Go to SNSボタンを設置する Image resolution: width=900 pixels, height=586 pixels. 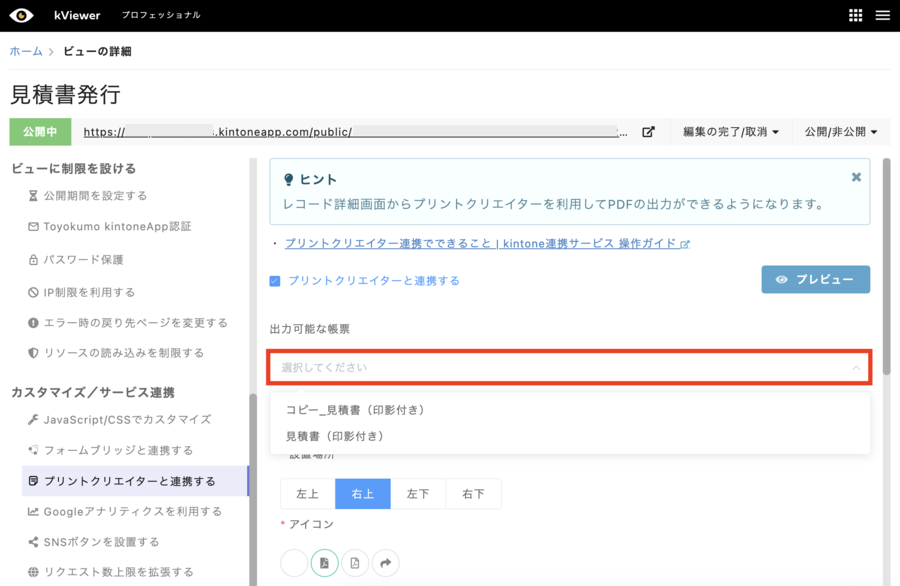pyautogui.click(x=94, y=542)
